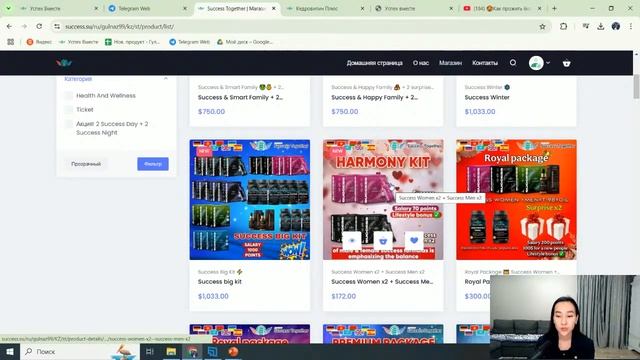640x360 pixels.
Task: Click the Success Big Kit product image
Action: pos(249,200)
